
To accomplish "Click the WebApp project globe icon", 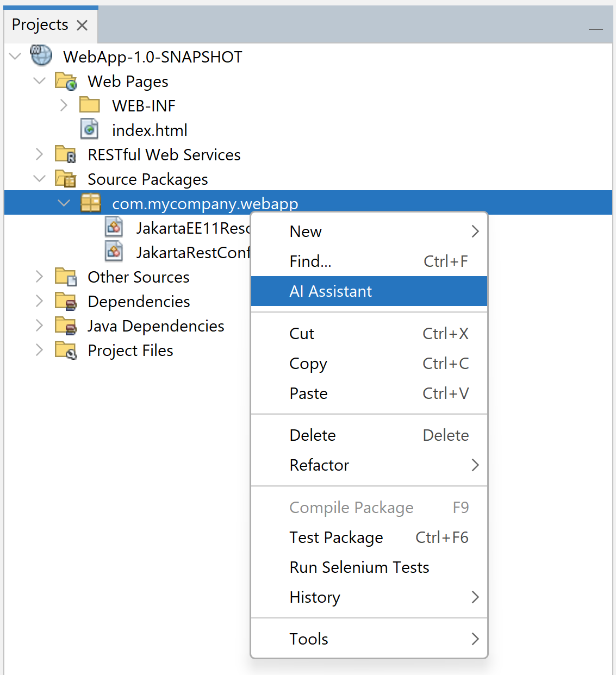I will coord(41,55).
